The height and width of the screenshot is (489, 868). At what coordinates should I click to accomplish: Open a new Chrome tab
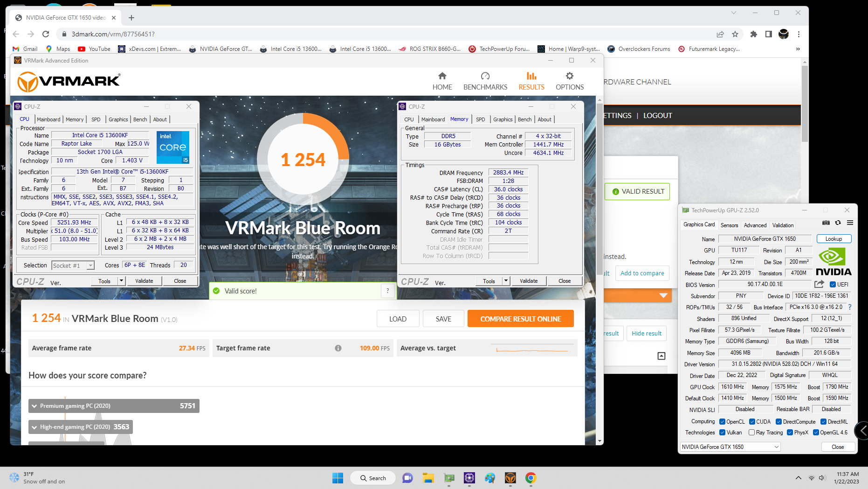click(131, 18)
